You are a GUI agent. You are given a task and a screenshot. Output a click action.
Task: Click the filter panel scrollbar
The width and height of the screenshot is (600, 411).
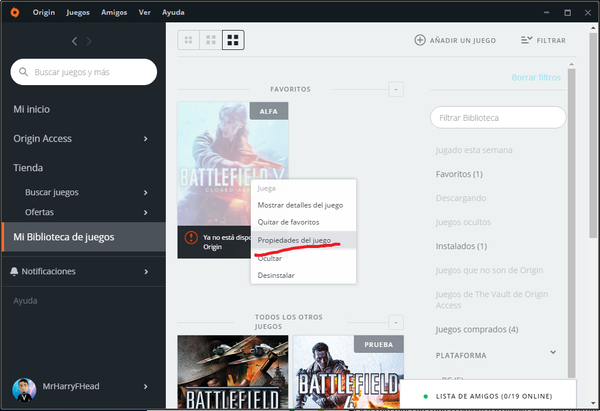[571, 222]
